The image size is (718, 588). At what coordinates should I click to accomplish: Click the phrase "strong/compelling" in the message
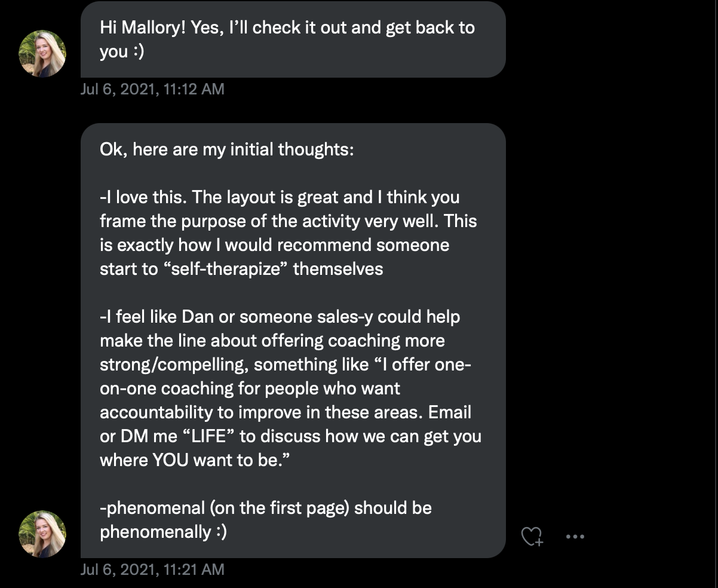[x=172, y=365]
